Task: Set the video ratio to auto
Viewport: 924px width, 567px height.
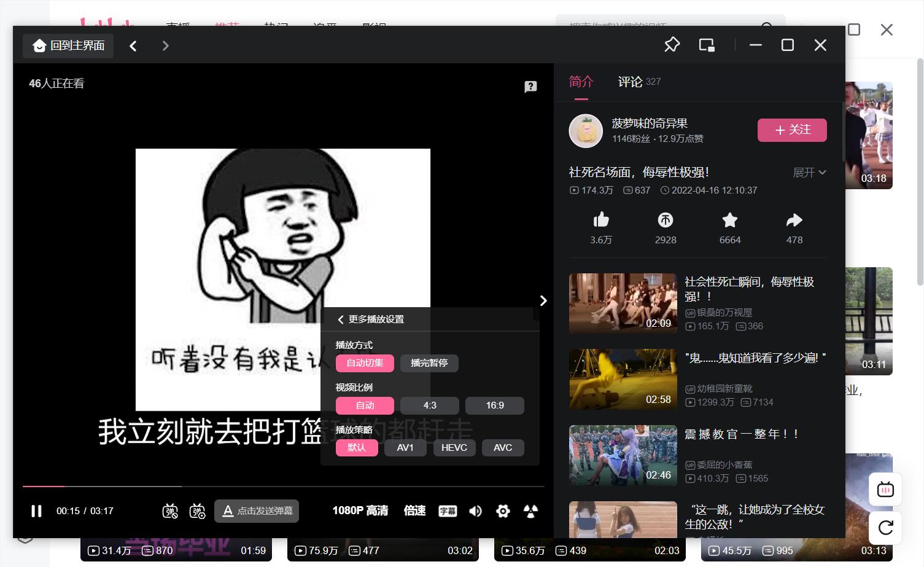Action: click(365, 405)
